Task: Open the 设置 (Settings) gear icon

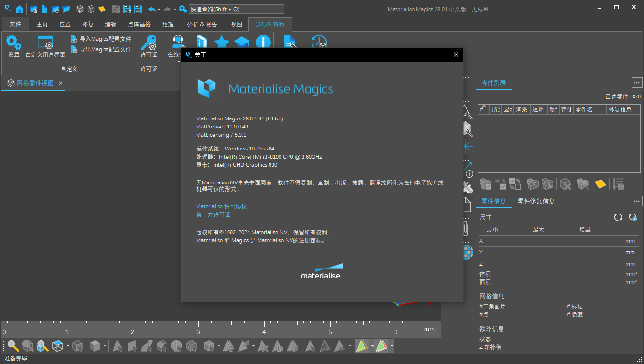Action: pyautogui.click(x=13, y=45)
